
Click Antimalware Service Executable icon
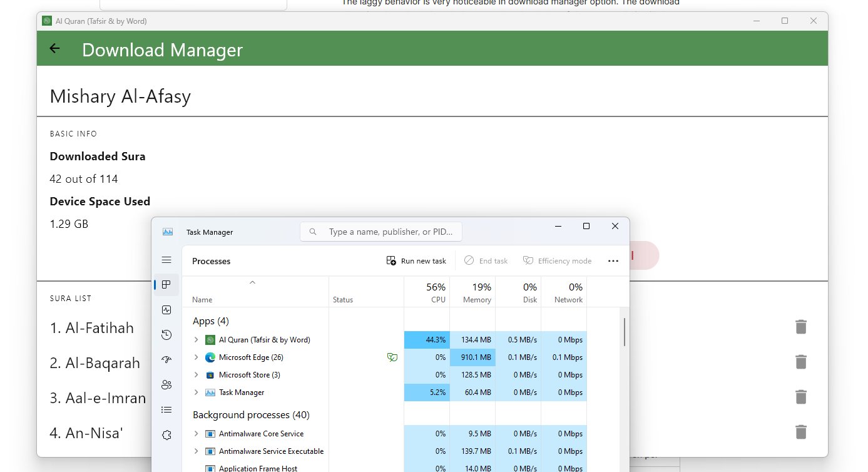(210, 451)
